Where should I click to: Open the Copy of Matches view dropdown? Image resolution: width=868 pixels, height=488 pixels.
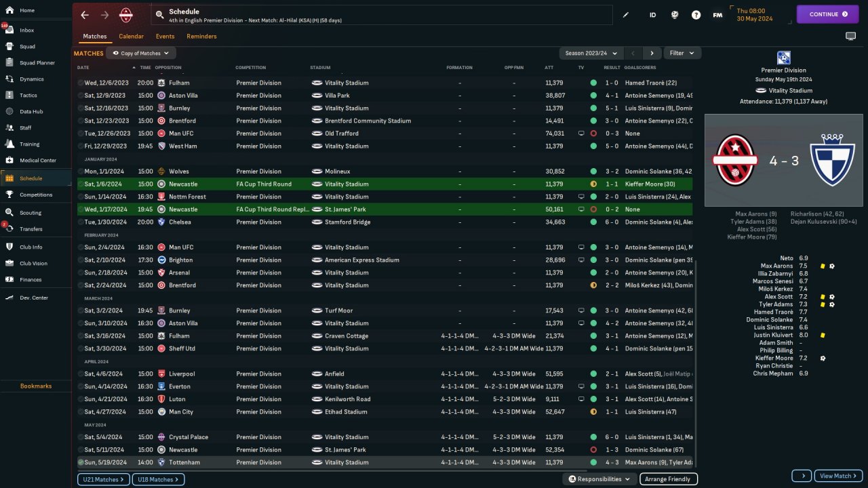141,53
